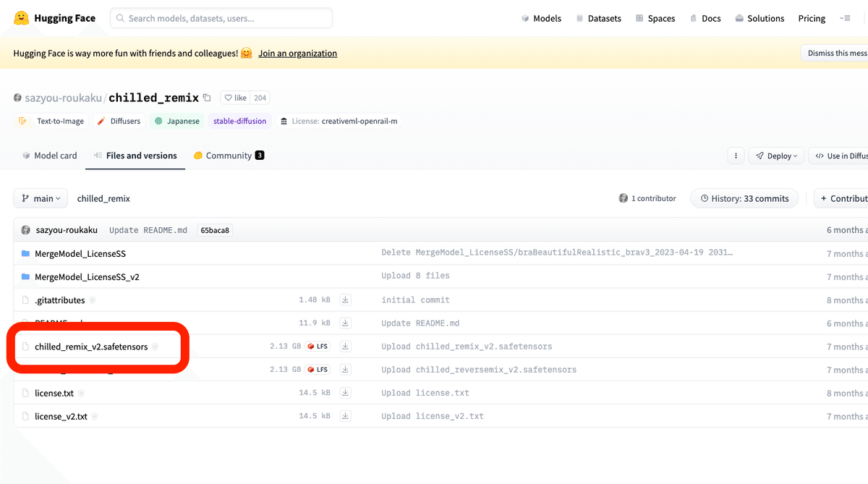Copy model name chilled_remix icon
Screen dimensions: 868x484
click(x=207, y=98)
